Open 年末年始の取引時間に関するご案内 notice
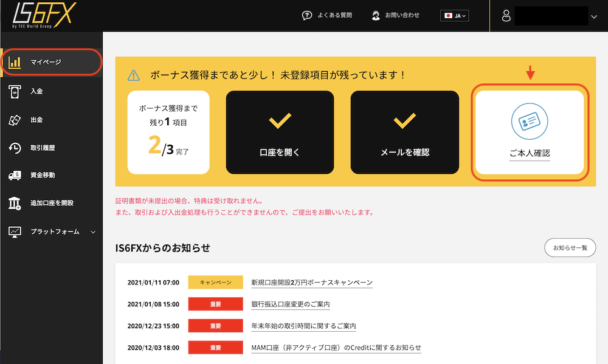This screenshot has height=364, width=608. point(303,326)
